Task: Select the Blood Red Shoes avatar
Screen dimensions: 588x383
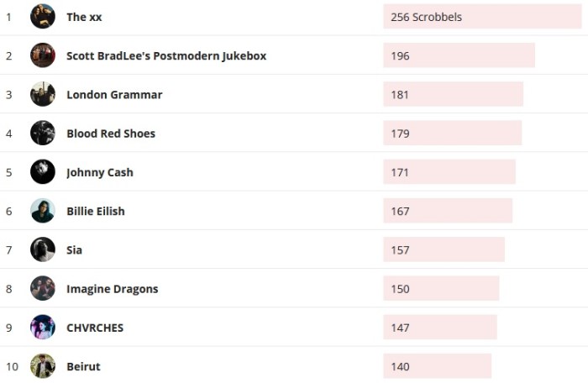Action: [x=43, y=133]
